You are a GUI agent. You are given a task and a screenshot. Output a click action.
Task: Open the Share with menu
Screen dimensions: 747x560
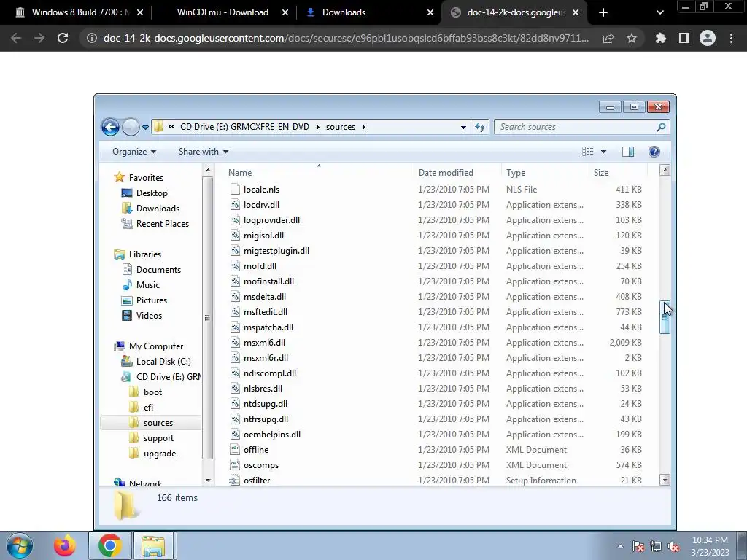click(204, 152)
